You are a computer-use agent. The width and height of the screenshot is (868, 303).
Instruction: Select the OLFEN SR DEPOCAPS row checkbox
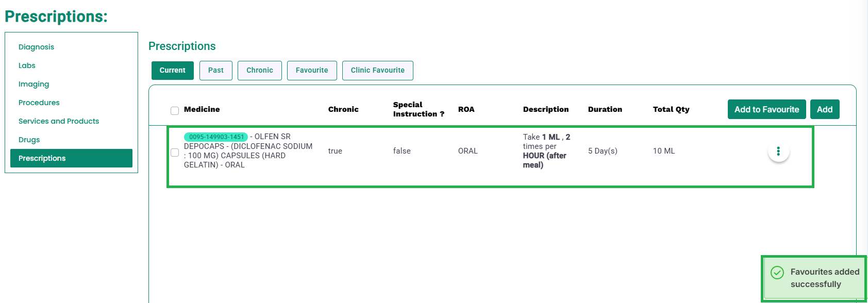tap(175, 153)
